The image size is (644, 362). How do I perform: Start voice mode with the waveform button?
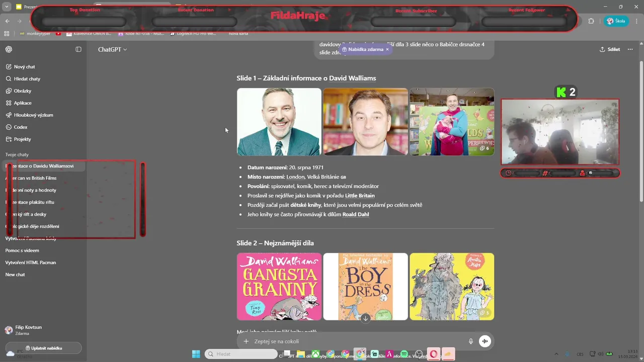[x=485, y=341]
